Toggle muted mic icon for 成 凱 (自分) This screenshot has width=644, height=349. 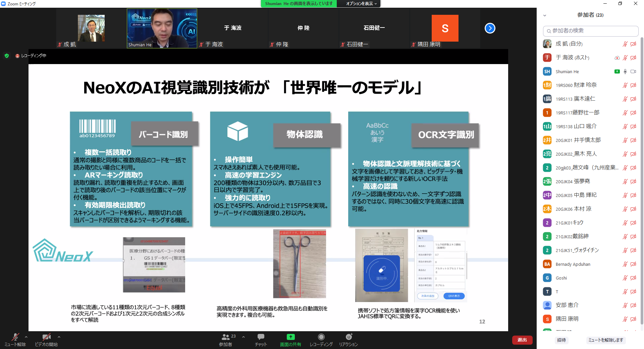625,44
